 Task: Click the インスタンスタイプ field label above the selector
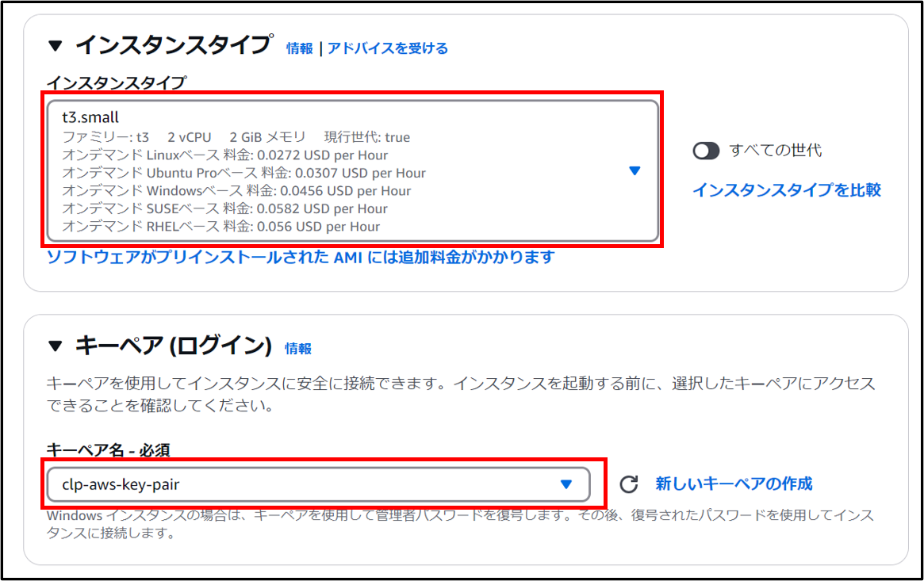click(117, 82)
